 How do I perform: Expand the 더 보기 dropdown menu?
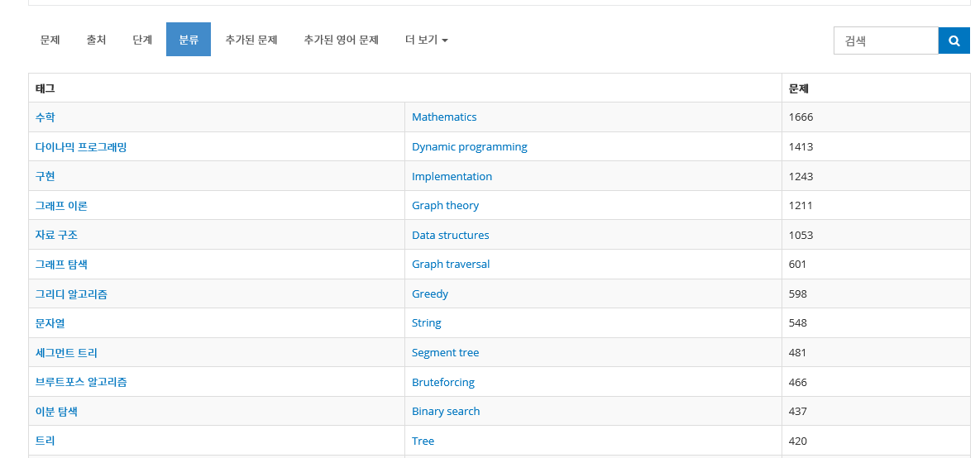(x=426, y=40)
